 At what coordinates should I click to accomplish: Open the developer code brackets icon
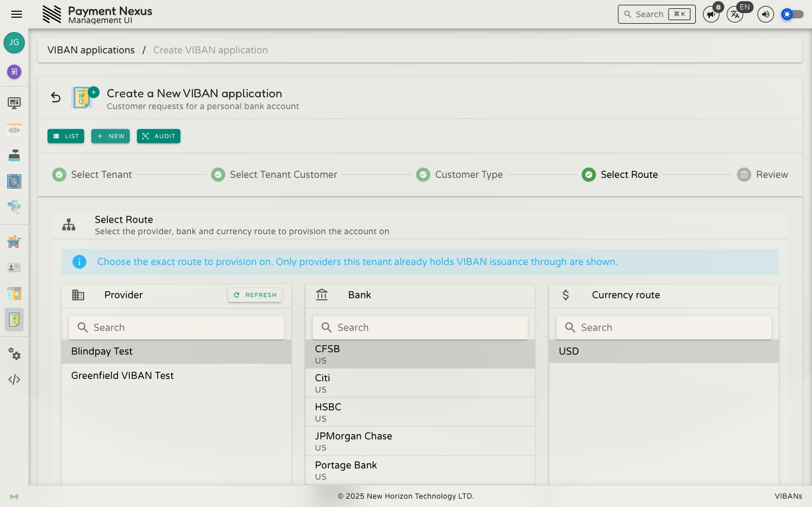[14, 380]
